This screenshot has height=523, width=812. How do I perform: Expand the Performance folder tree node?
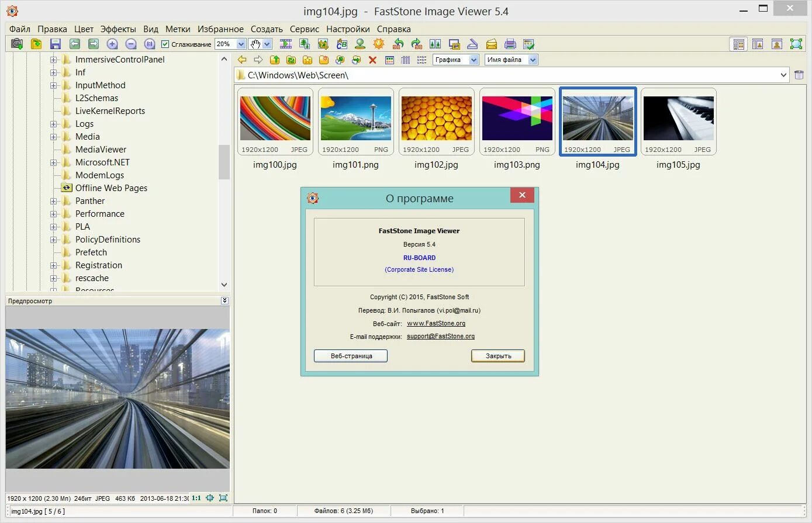click(x=53, y=214)
